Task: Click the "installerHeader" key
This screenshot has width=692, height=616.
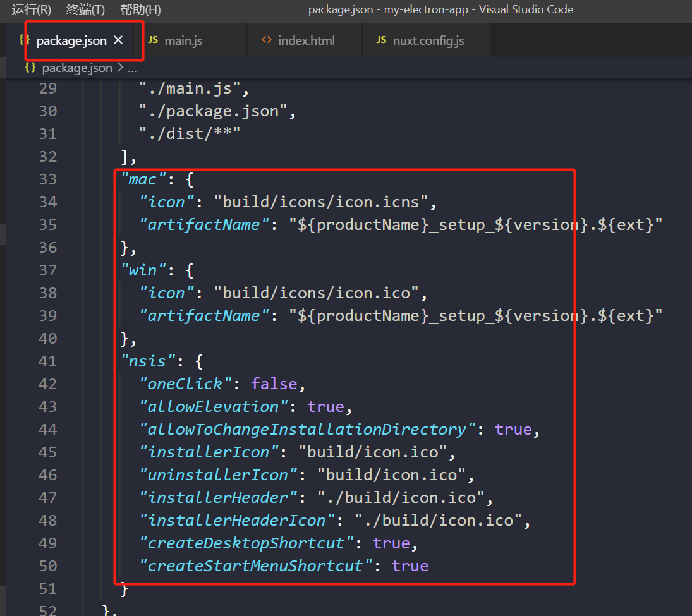Action: (x=218, y=498)
